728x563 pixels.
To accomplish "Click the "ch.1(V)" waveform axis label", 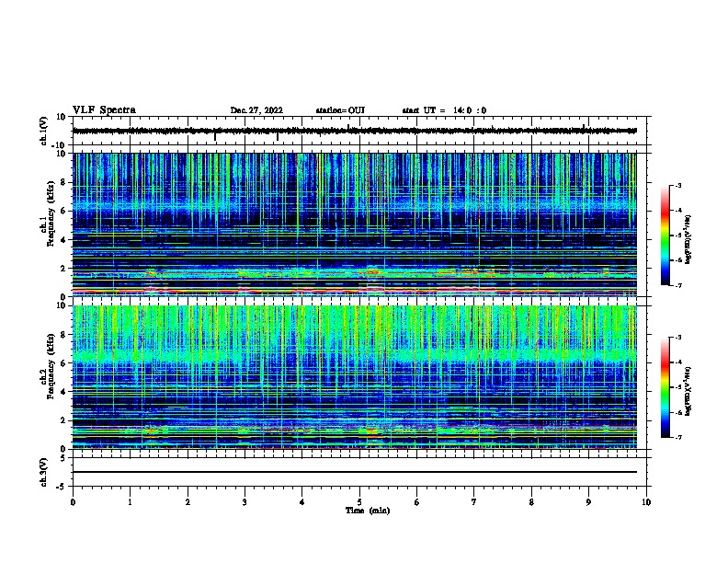I will (43, 131).
